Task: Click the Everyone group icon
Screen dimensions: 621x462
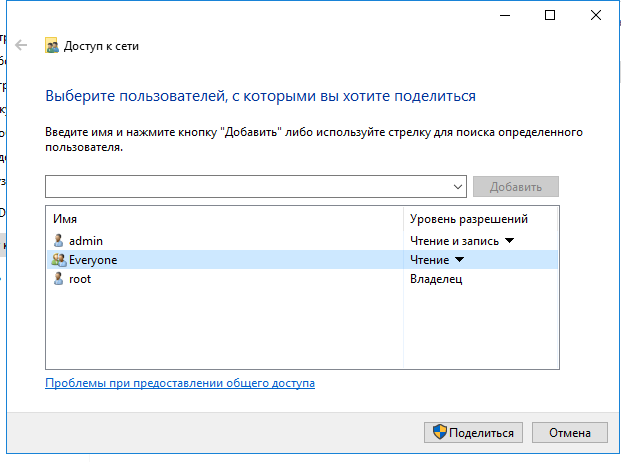Action: point(59,260)
